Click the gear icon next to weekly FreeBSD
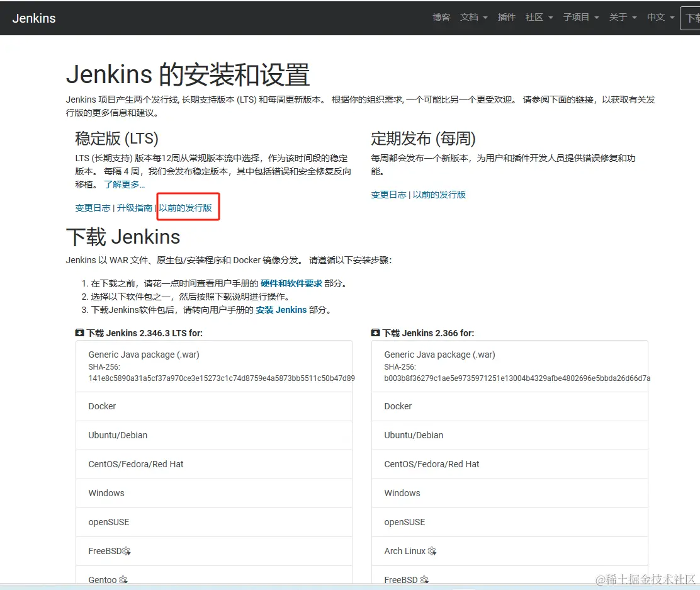The image size is (700, 590). coord(424,580)
